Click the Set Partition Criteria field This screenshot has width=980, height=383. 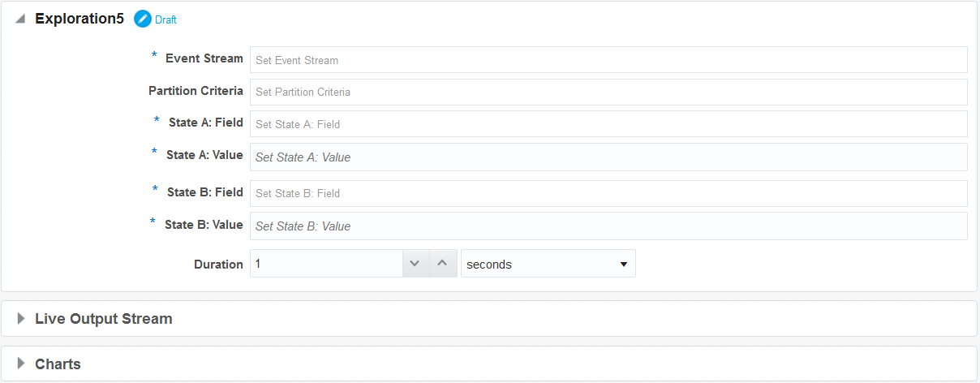(x=608, y=92)
